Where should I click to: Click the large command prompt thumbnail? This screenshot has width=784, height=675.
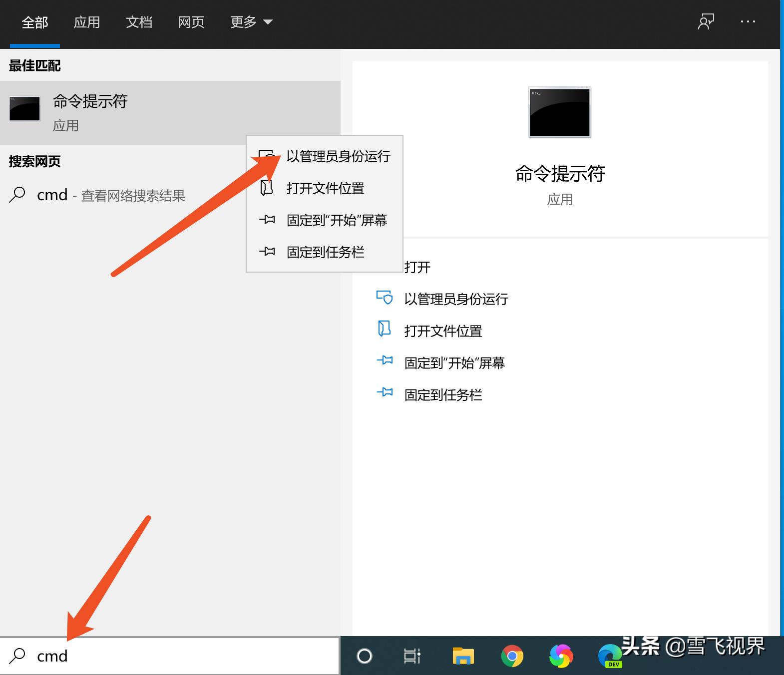560,112
